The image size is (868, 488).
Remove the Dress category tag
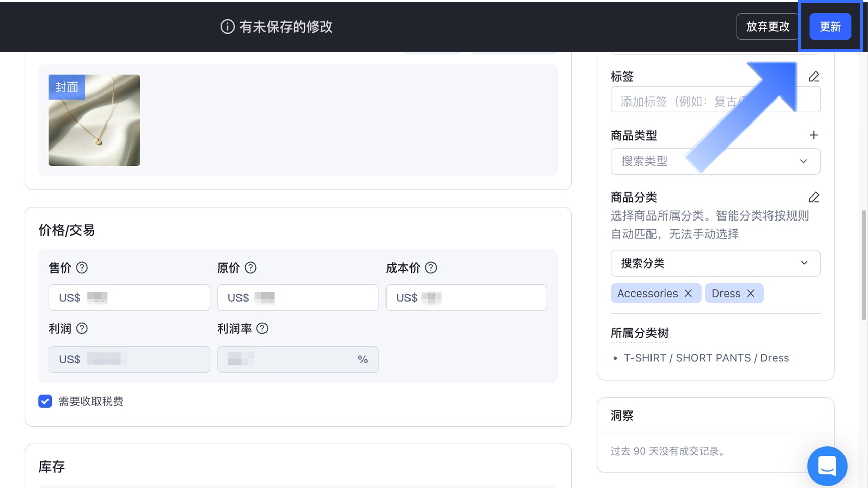click(x=750, y=294)
